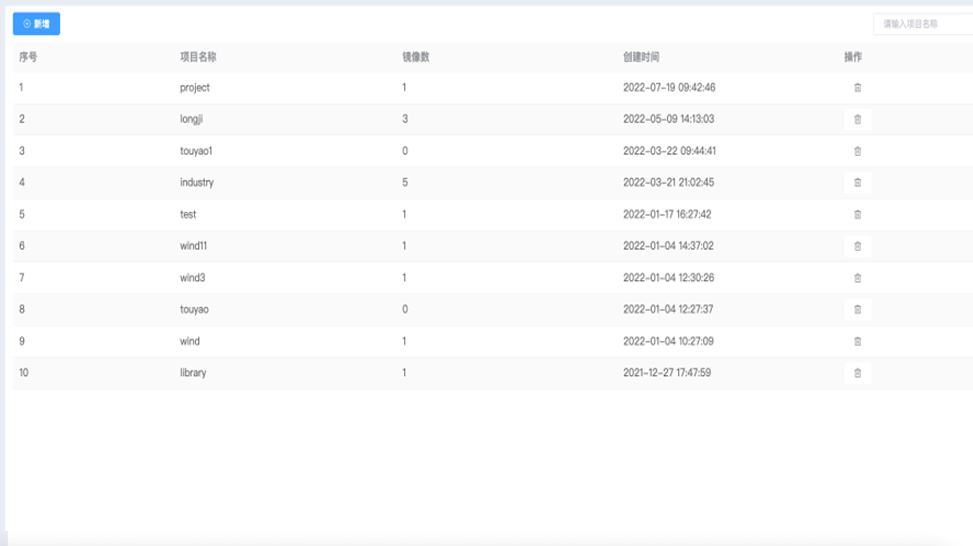
Task: Delete the longji project
Action: pyautogui.click(x=857, y=120)
